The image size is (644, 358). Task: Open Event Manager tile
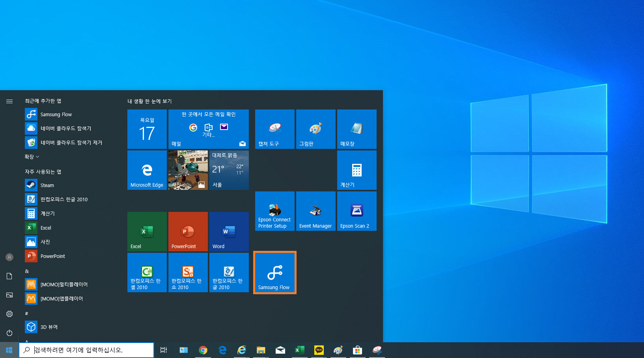tap(316, 211)
